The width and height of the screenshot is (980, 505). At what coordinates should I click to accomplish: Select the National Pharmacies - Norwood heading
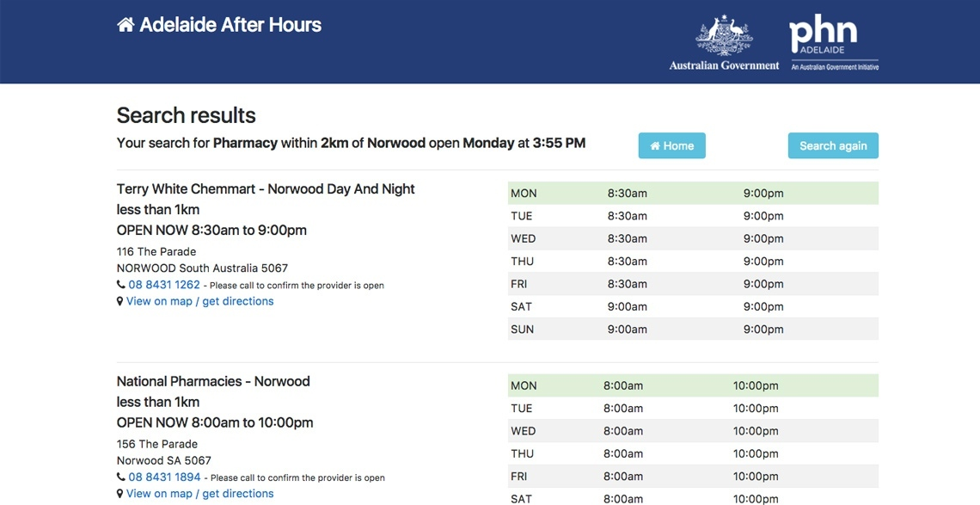pyautogui.click(x=213, y=381)
